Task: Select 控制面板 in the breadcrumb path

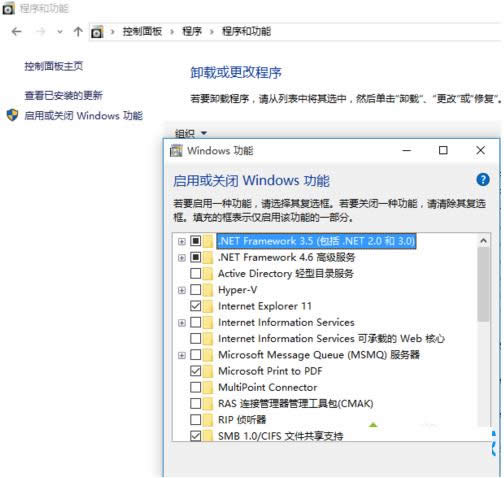Action: [x=142, y=32]
